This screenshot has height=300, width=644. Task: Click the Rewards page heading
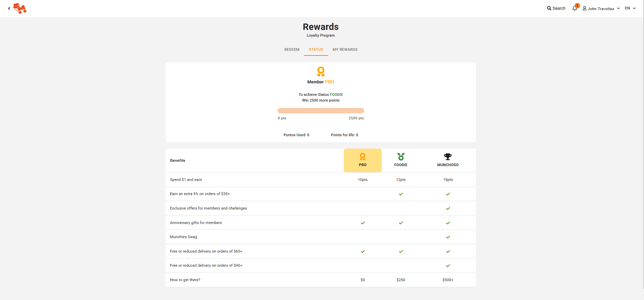coord(321,27)
